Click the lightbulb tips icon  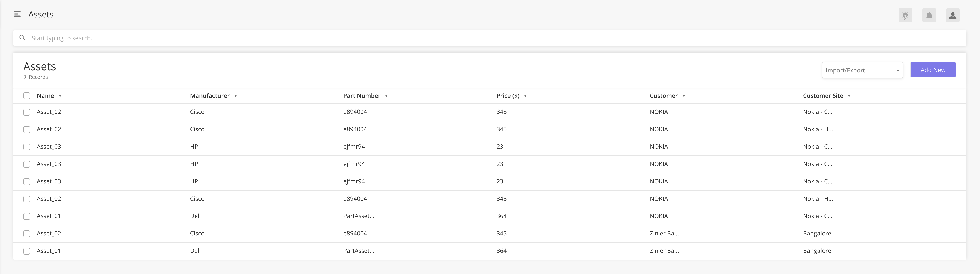pos(905,16)
